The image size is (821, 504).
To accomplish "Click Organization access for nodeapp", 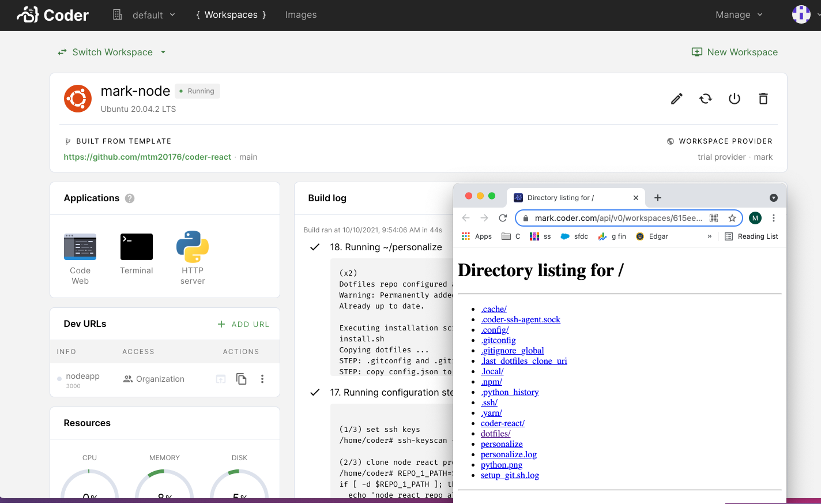I will (x=154, y=379).
